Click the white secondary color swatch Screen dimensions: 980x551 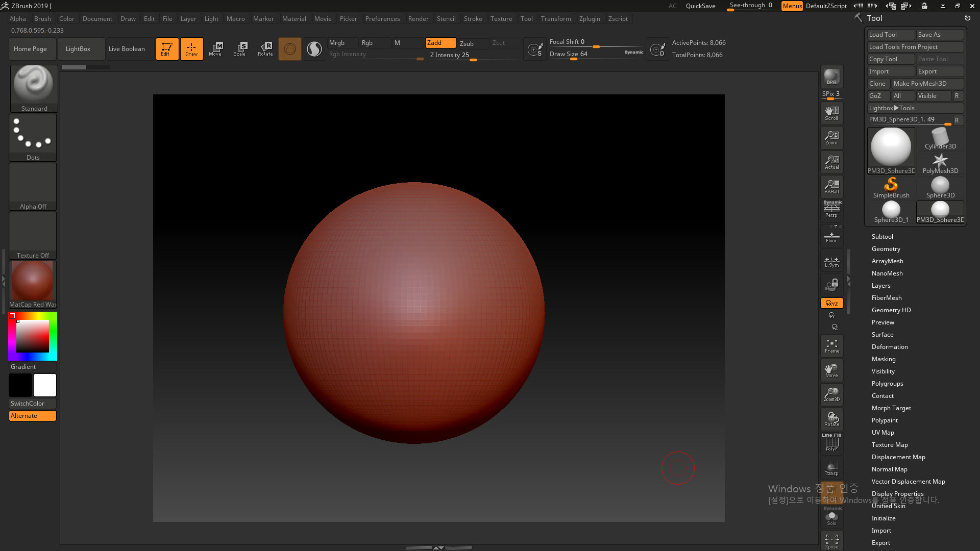click(45, 385)
